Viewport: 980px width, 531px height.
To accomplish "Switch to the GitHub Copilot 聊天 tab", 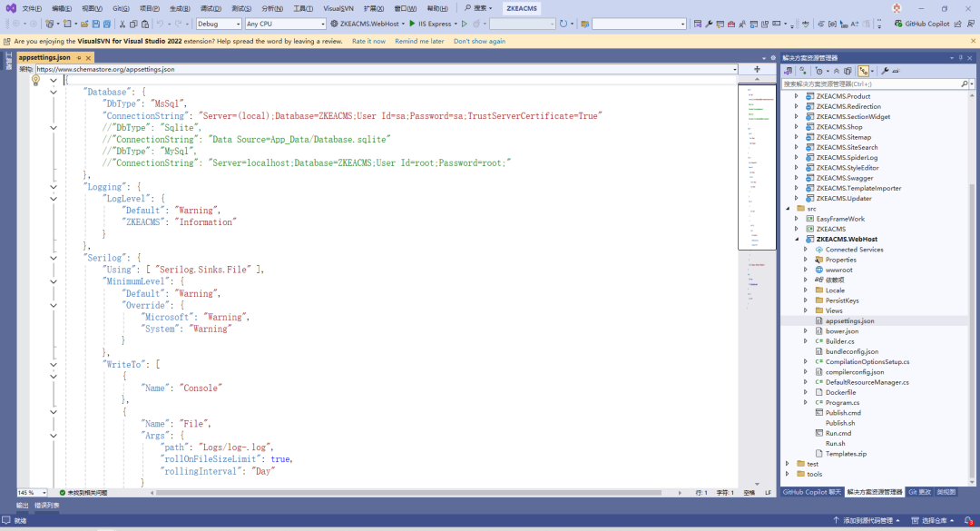I will [x=812, y=492].
